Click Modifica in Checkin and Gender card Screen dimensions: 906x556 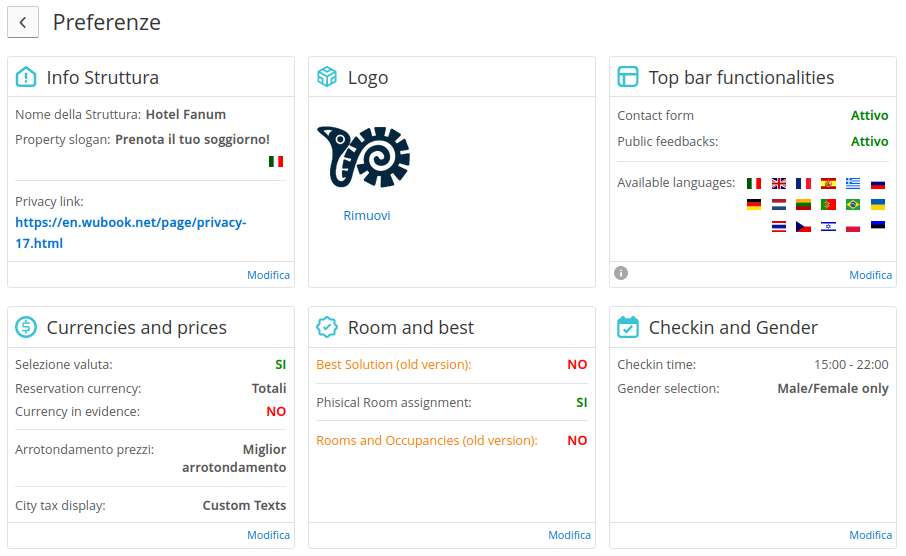click(x=871, y=535)
